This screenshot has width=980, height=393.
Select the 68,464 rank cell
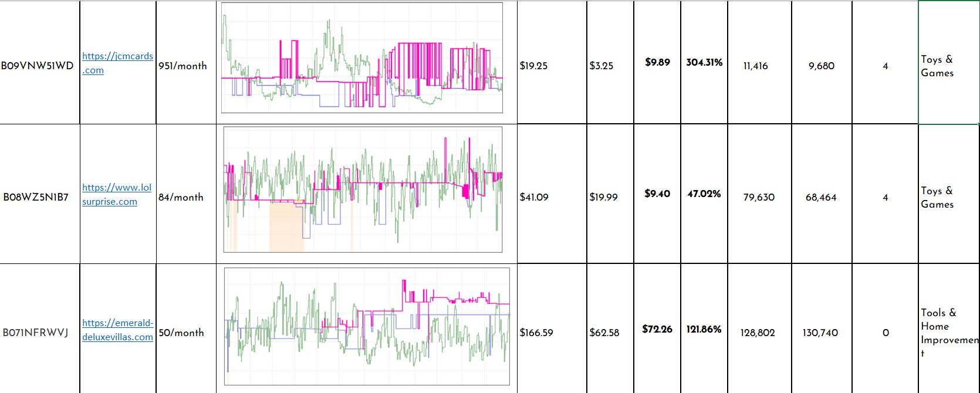[x=822, y=194]
